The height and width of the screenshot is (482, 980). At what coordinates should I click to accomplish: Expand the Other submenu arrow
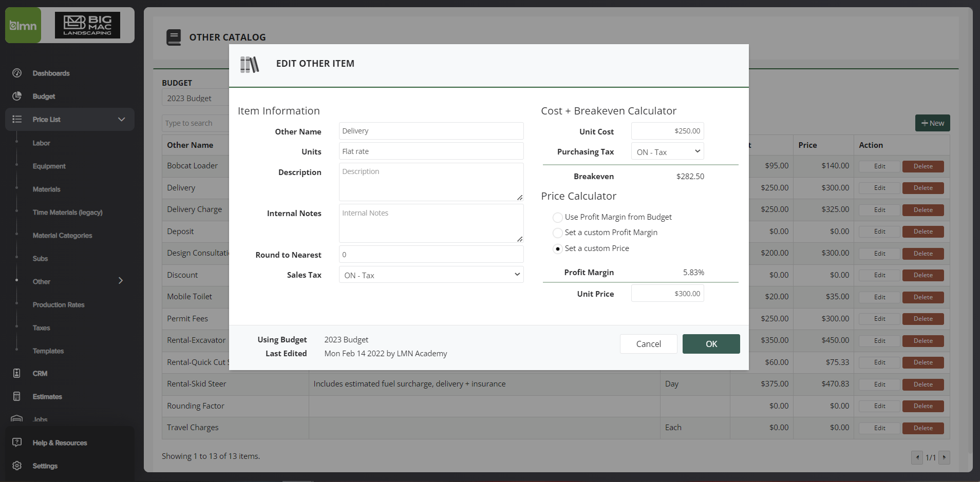click(x=121, y=281)
